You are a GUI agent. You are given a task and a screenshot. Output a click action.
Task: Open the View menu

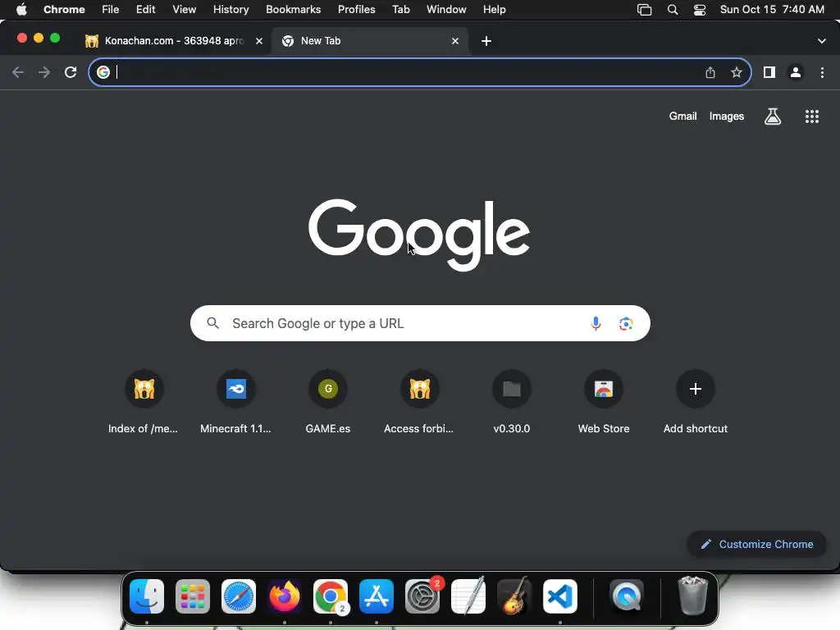(x=185, y=10)
